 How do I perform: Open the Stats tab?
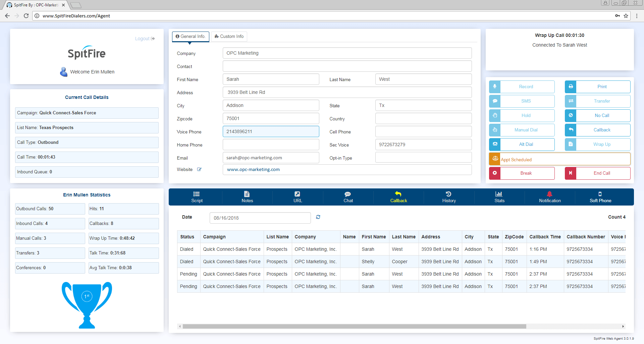click(499, 197)
